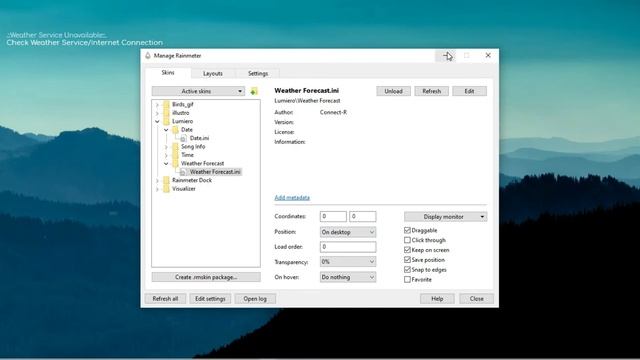Click the Close button at bottom
Viewport: 640px width, 360px height.
[476, 299]
